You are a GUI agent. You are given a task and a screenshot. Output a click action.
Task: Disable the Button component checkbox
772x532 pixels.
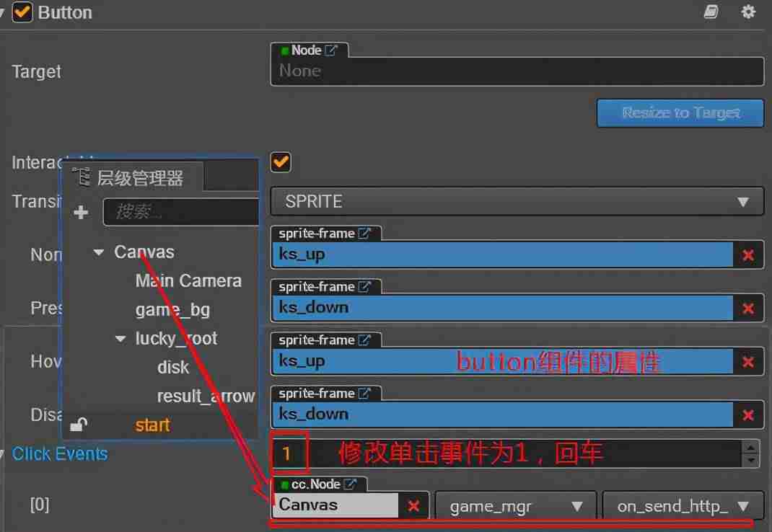pos(22,12)
